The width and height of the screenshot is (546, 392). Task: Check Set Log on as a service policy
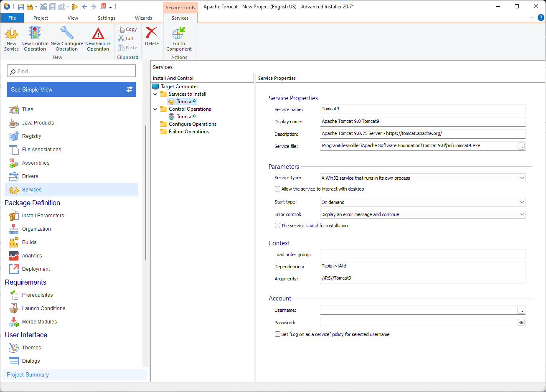tap(277, 334)
